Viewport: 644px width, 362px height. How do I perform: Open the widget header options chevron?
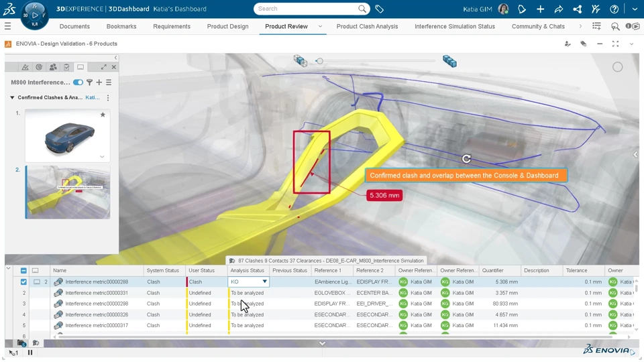tap(631, 44)
